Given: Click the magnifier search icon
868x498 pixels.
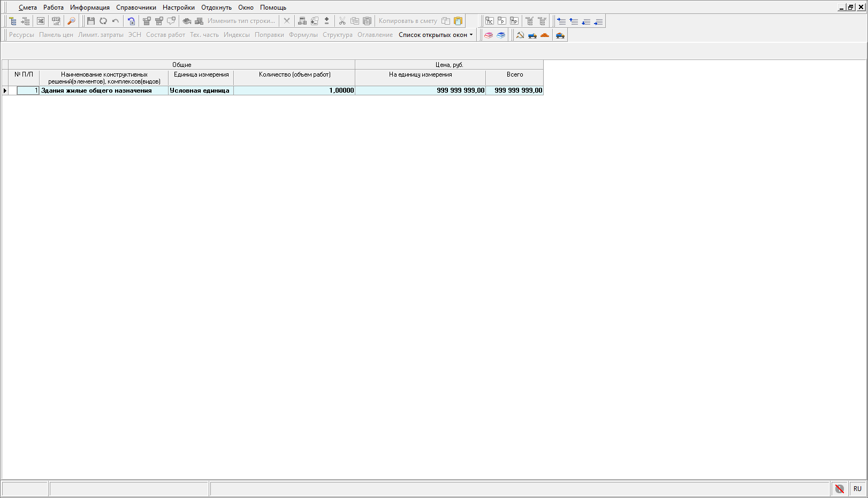Looking at the screenshot, I should (x=71, y=21).
